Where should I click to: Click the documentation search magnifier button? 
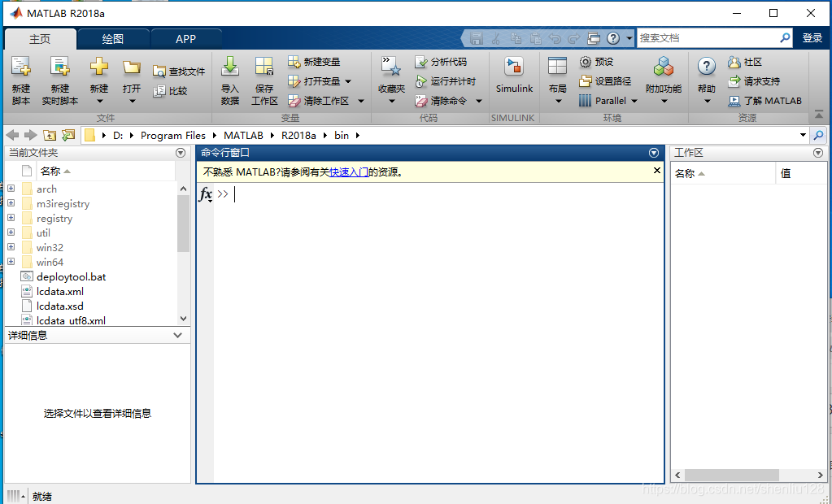click(785, 38)
